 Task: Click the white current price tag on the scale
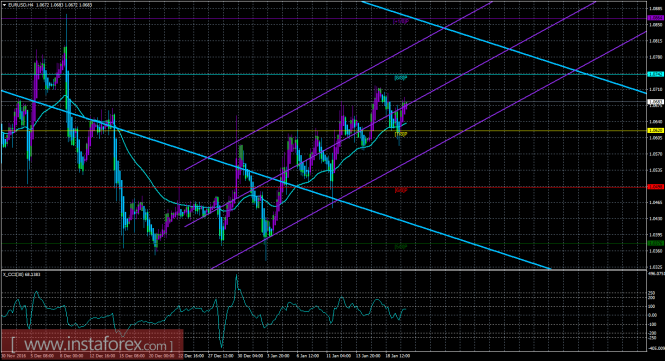[x=656, y=102]
